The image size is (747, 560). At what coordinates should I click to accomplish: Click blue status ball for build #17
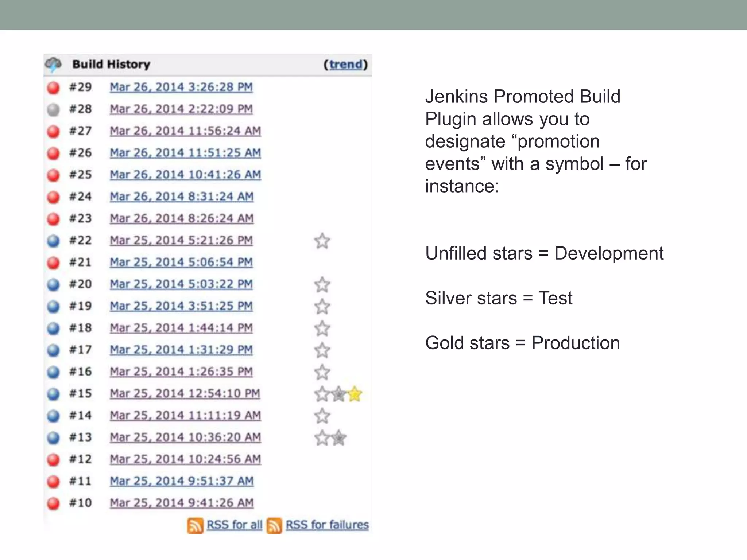point(53,350)
